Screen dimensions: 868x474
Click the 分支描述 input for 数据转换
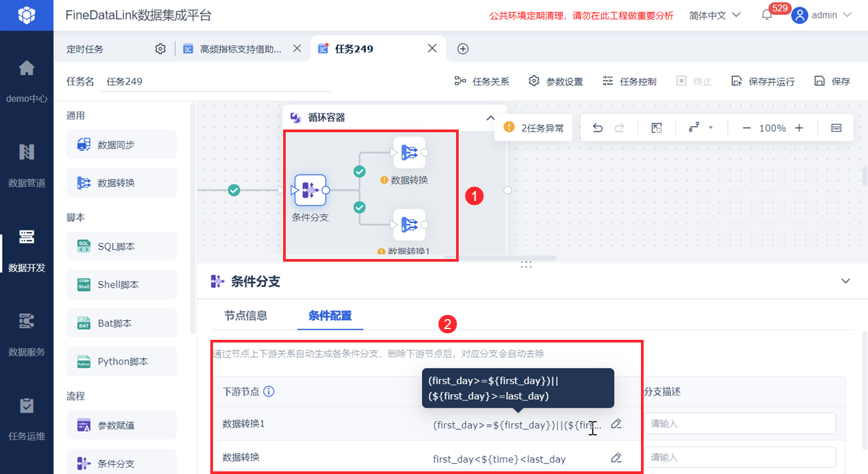click(x=740, y=457)
